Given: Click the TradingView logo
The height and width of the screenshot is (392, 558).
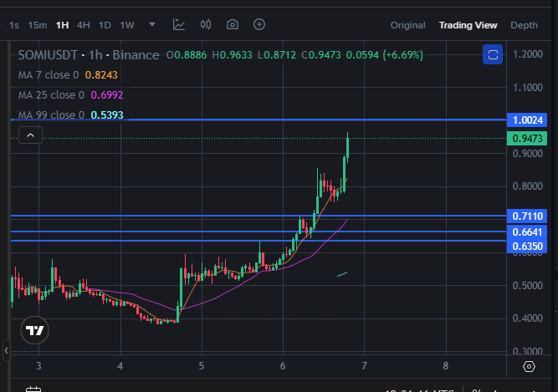Looking at the screenshot, I should (34, 330).
